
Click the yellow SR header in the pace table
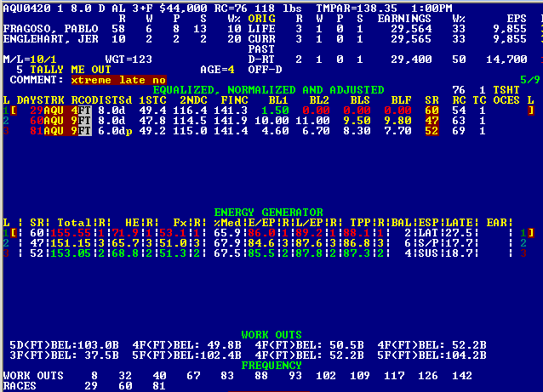point(432,100)
